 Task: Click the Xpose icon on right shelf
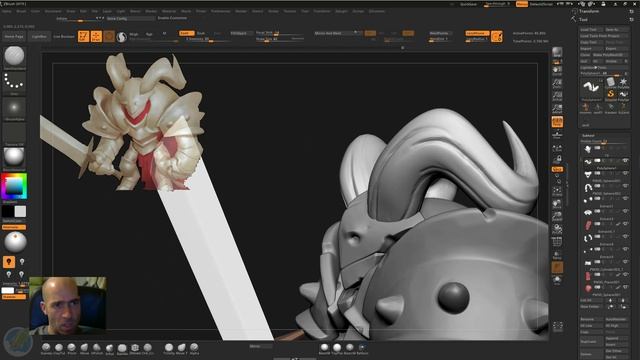click(x=558, y=326)
